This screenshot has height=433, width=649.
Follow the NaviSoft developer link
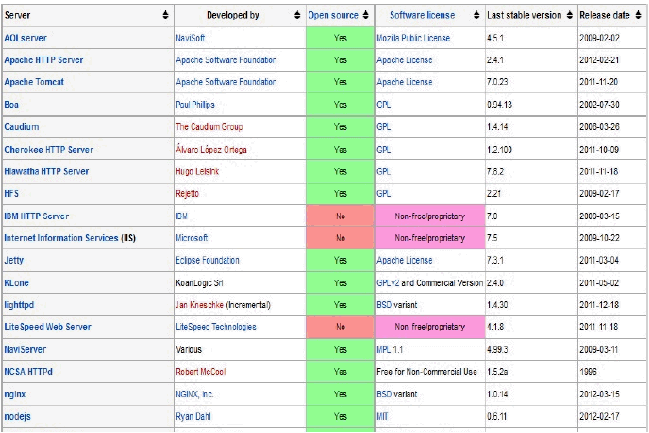coord(190,38)
